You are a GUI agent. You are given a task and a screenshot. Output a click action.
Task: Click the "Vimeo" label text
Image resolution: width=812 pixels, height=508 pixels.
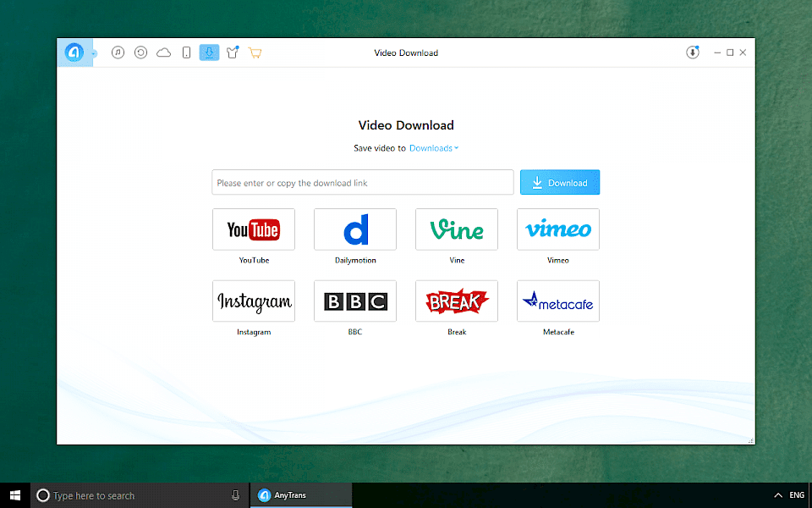coord(558,260)
